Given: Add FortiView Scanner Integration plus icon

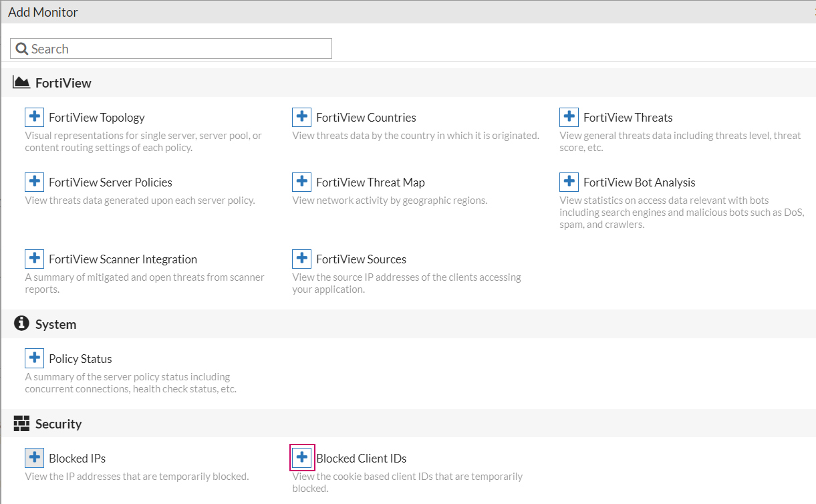Looking at the screenshot, I should point(34,259).
